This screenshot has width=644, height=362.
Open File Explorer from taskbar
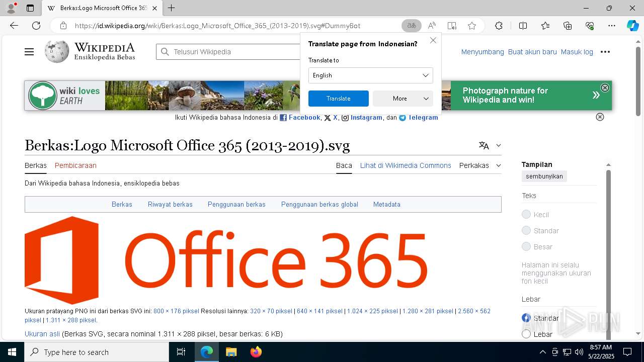tap(231, 352)
